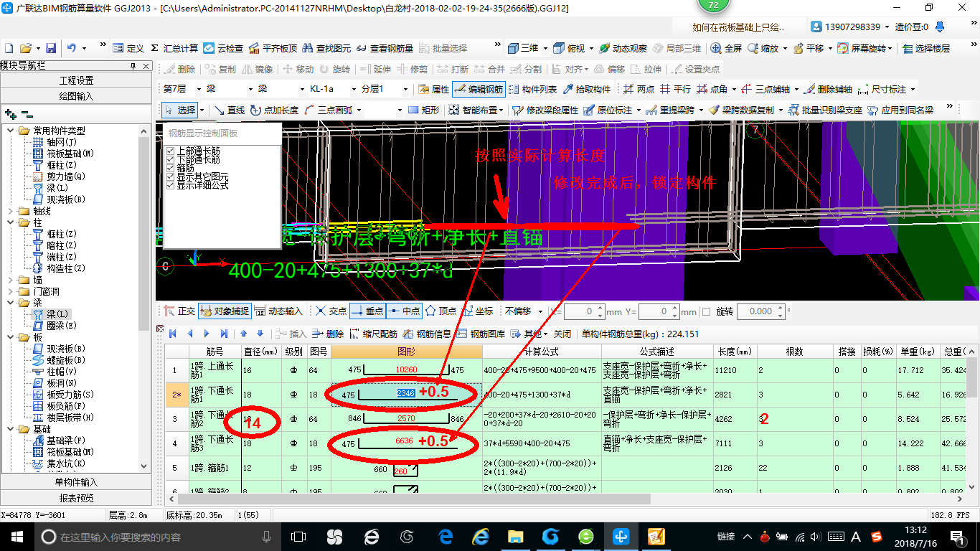Toggle 显示详细公式 checkbox
The width and height of the screenshot is (980, 551).
click(x=170, y=185)
